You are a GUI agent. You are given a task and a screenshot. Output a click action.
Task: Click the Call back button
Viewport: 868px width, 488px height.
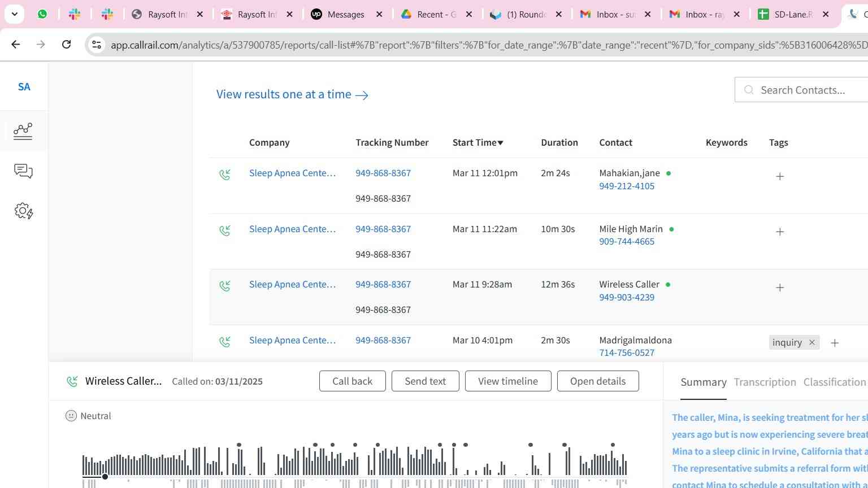(x=353, y=381)
